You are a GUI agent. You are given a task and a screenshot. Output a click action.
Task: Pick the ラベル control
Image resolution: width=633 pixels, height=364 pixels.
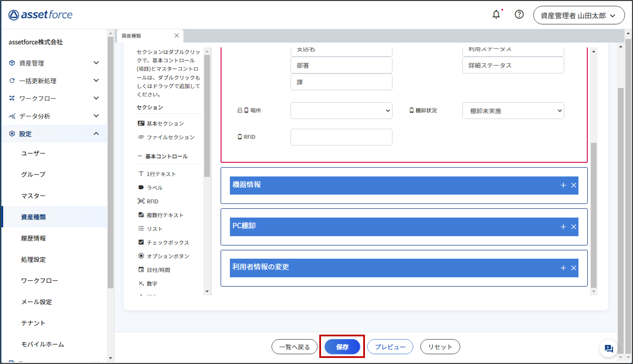coord(150,187)
